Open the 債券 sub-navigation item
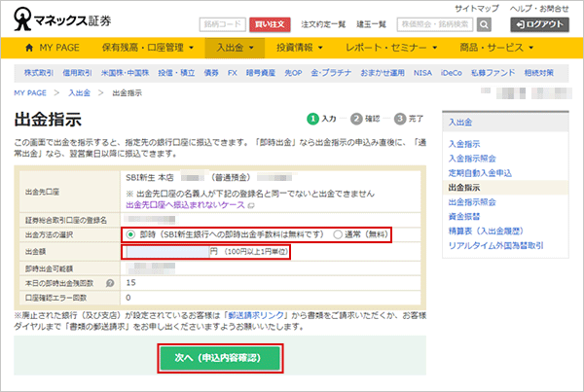The height and width of the screenshot is (392, 584). [211, 73]
